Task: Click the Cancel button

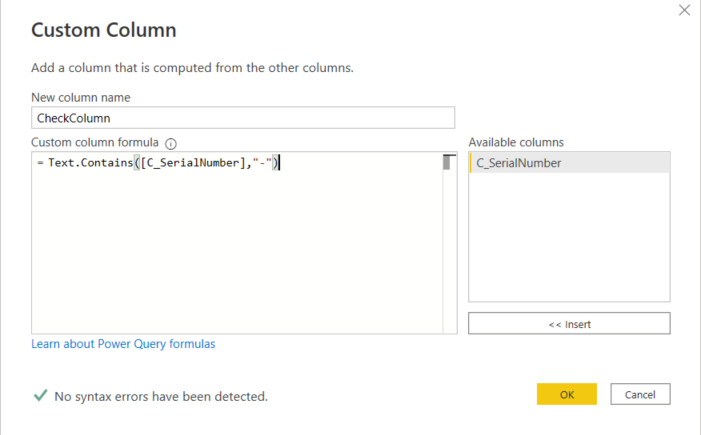Action: pos(640,394)
